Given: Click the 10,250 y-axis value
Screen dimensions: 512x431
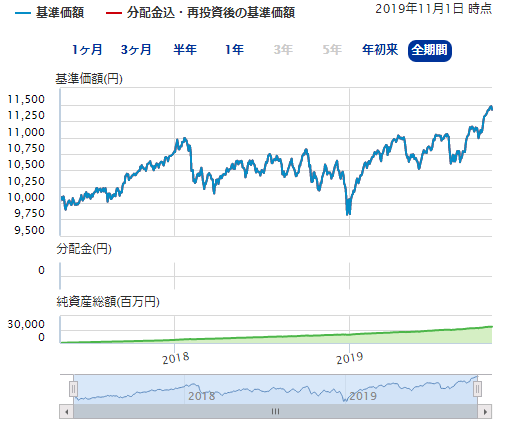Looking at the screenshot, I should click(x=26, y=181).
